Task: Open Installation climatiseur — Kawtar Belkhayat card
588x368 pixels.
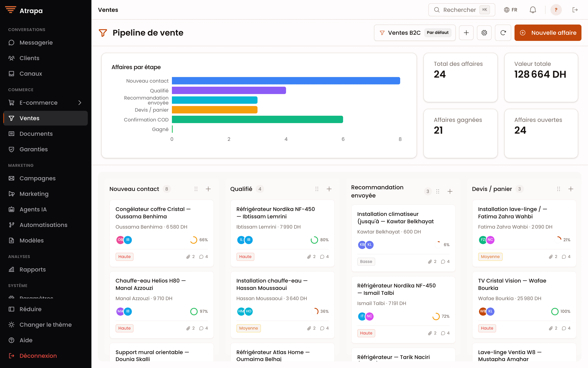Action: point(403,238)
